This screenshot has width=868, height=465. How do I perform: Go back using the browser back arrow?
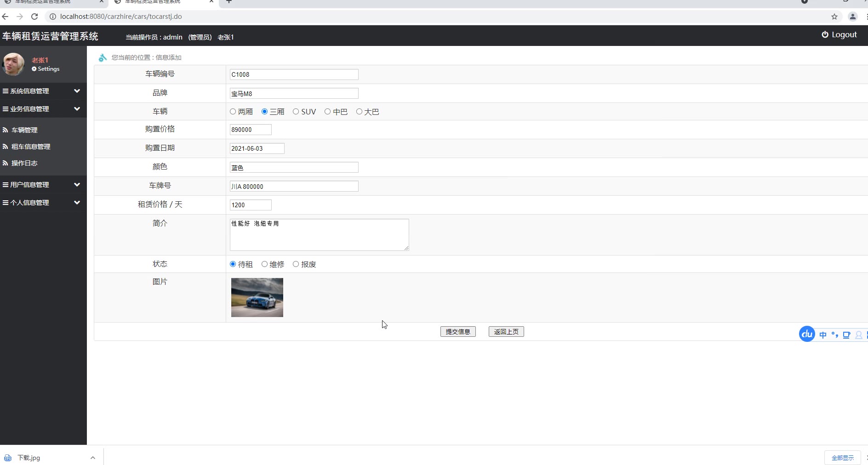(5, 17)
